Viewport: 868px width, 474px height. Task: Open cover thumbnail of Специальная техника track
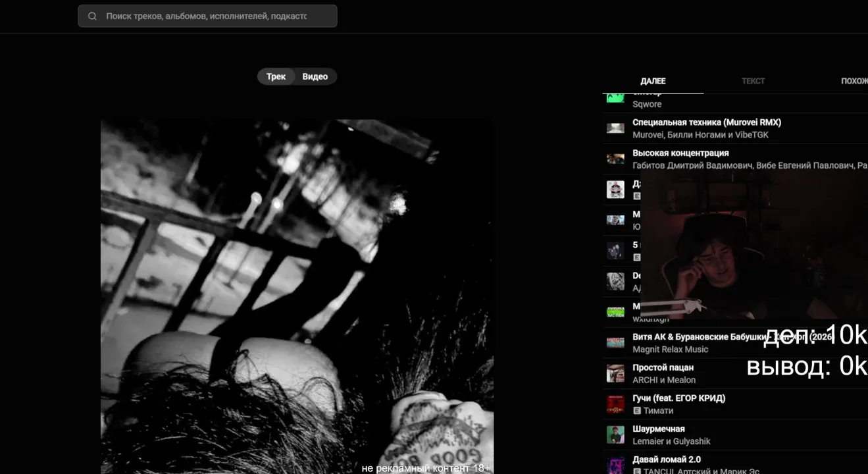(x=615, y=128)
